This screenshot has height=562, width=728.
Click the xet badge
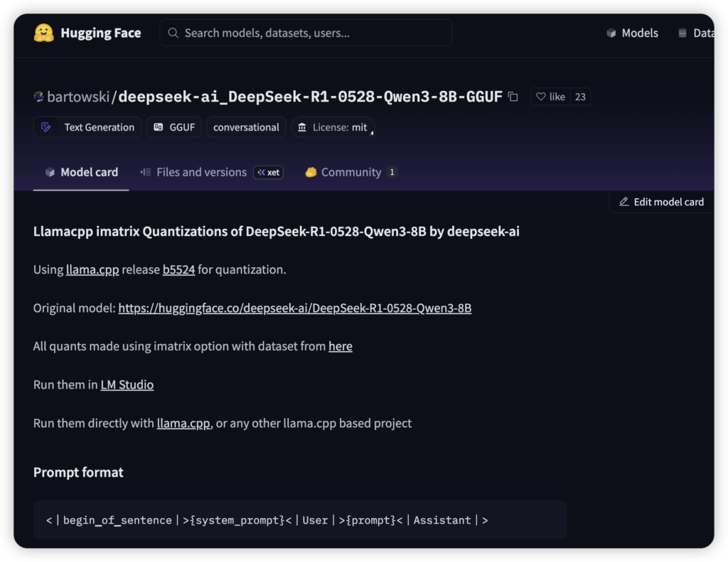pyautogui.click(x=268, y=172)
